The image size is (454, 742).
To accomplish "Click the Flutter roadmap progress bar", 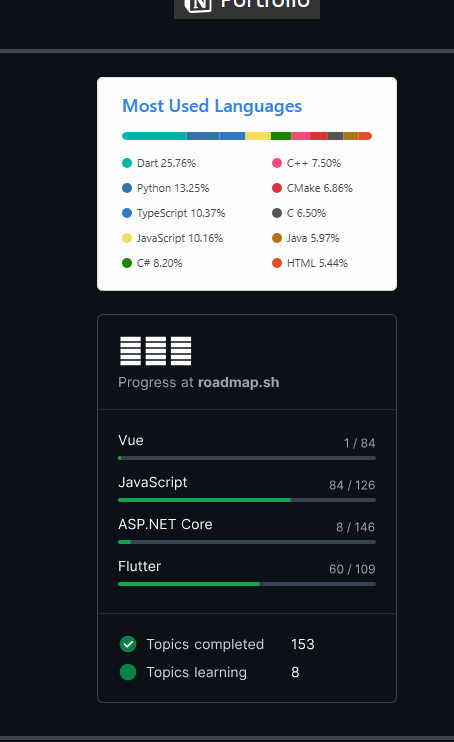I will (x=247, y=584).
